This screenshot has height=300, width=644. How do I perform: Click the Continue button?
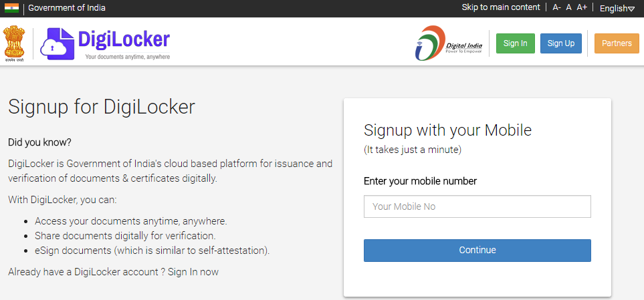pyautogui.click(x=477, y=251)
